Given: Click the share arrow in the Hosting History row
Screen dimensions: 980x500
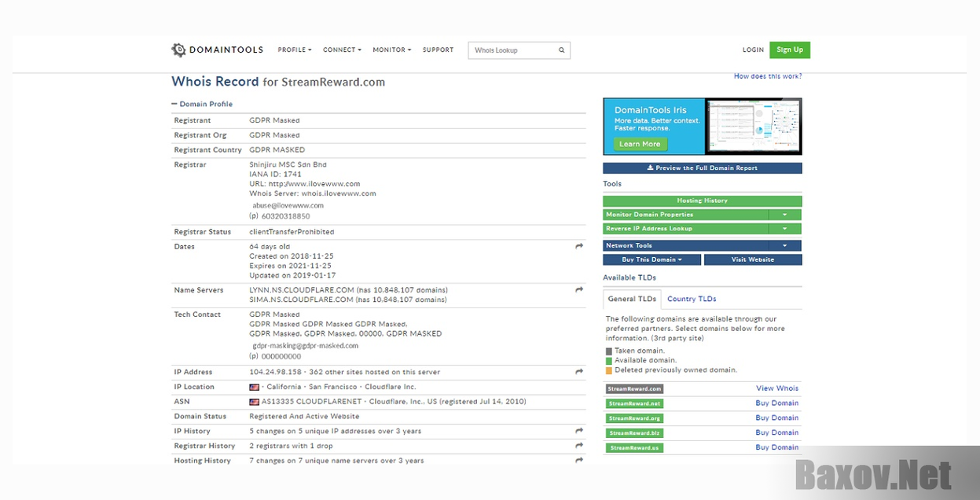Looking at the screenshot, I should coord(579,461).
